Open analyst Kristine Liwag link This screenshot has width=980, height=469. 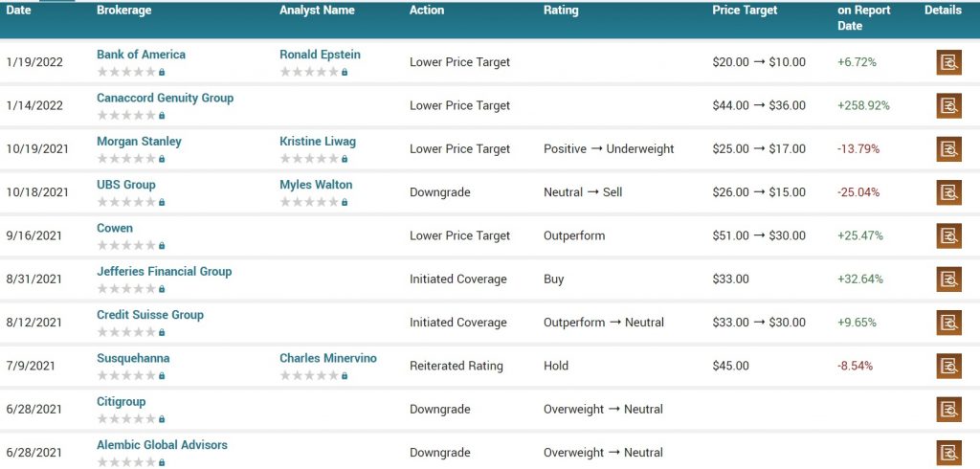318,142
